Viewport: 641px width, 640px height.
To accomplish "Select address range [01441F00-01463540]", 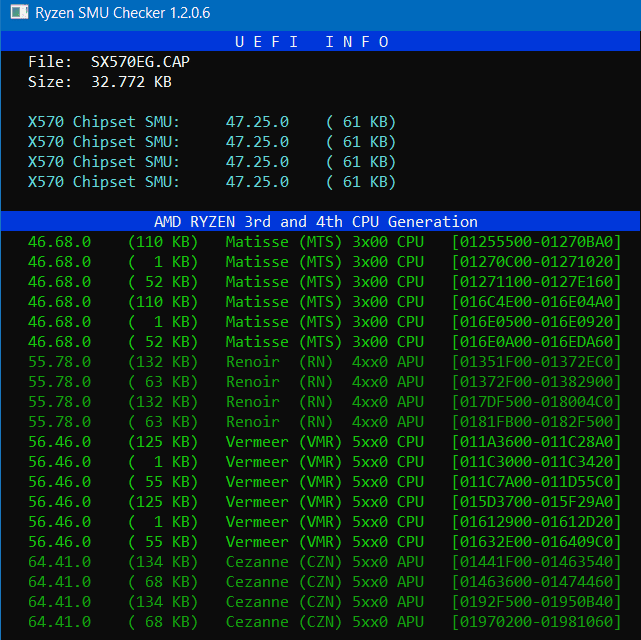I will 536,562.
